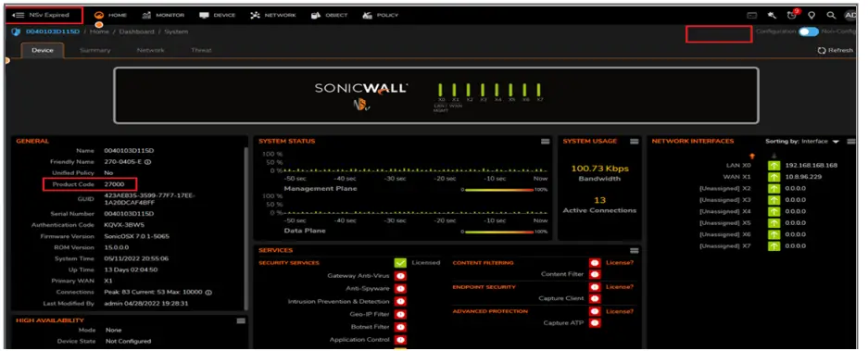The width and height of the screenshot is (868, 351).
Task: Click the LAN X0 green status arrow
Action: [774, 166]
